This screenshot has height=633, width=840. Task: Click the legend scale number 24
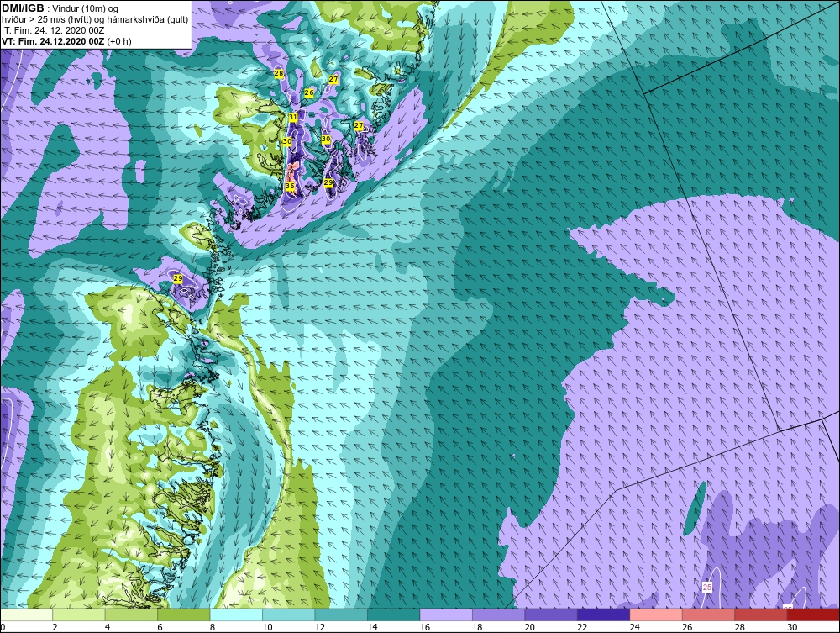(635, 627)
